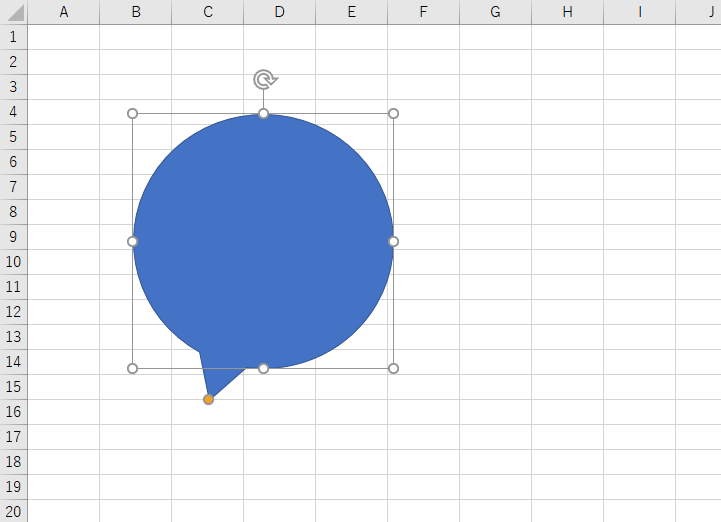Screen dimensions: 721x522
Task: Click the top-center sizing handle of the shape
Action: point(263,114)
